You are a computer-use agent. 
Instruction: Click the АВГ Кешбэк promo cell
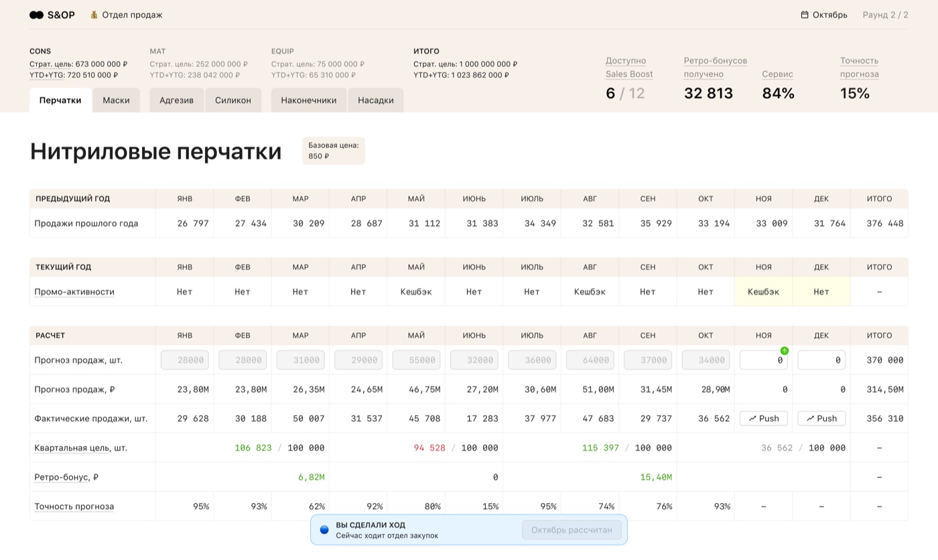coord(590,292)
